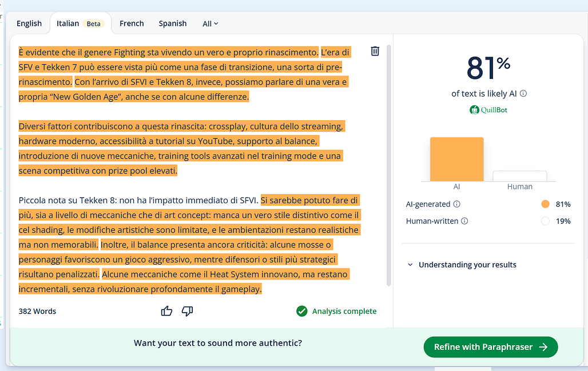Switch to the Spanish tab
The height and width of the screenshot is (371, 588).
[x=173, y=23]
